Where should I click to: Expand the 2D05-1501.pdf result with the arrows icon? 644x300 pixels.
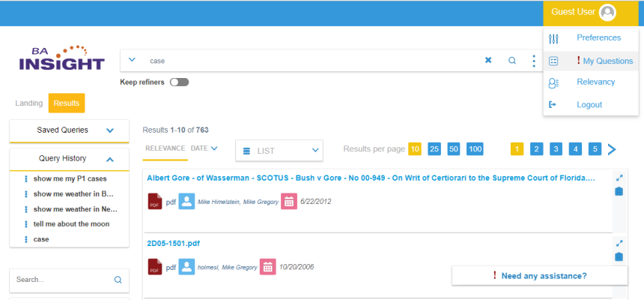coord(619,243)
